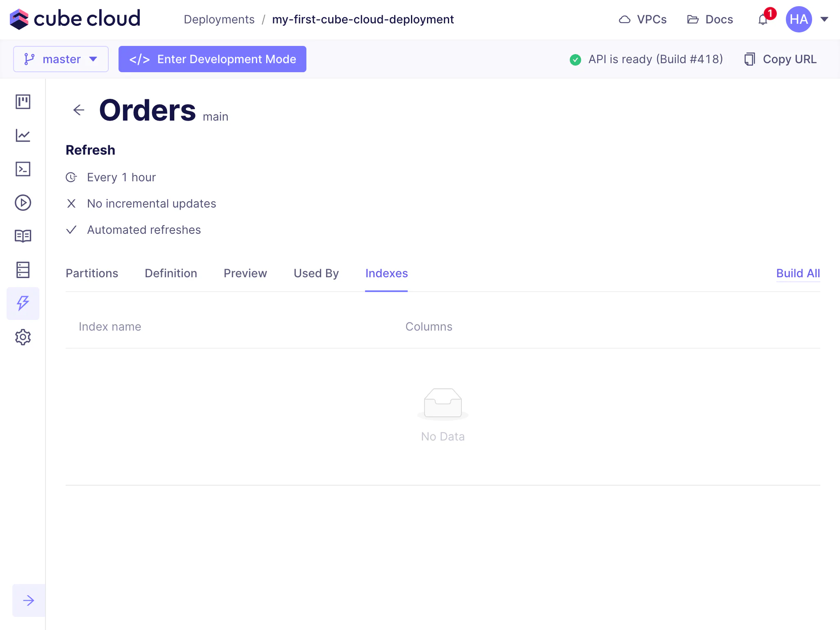This screenshot has width=840, height=630.
Task: Expand the sidebar with the bottom arrow
Action: tap(29, 600)
